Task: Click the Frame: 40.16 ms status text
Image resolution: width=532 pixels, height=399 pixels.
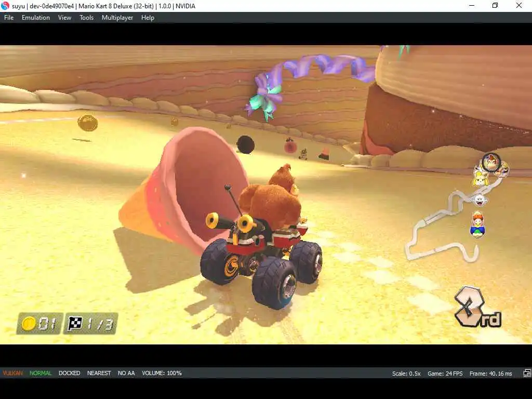Action: tap(490, 374)
